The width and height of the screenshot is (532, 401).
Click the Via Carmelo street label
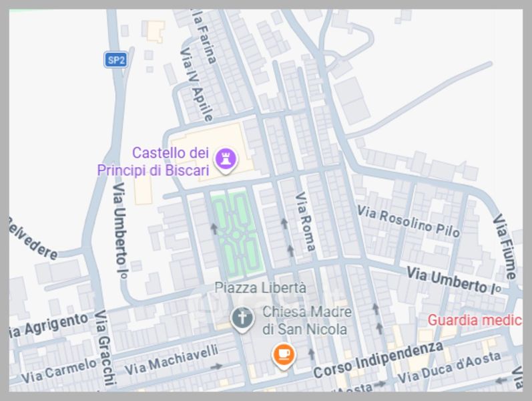coord(59,370)
